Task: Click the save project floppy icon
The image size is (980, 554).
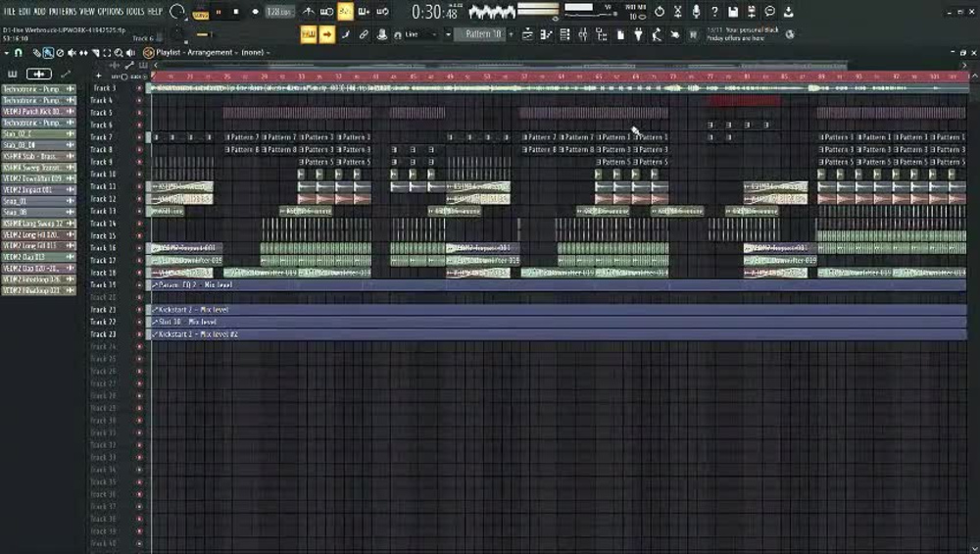Action: [x=733, y=11]
